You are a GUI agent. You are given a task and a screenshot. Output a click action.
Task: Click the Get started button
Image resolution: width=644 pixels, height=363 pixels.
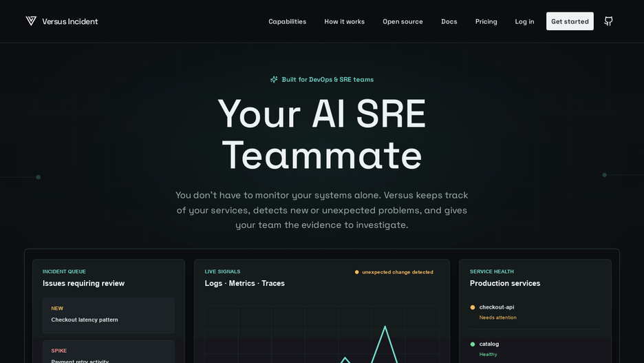[570, 21]
